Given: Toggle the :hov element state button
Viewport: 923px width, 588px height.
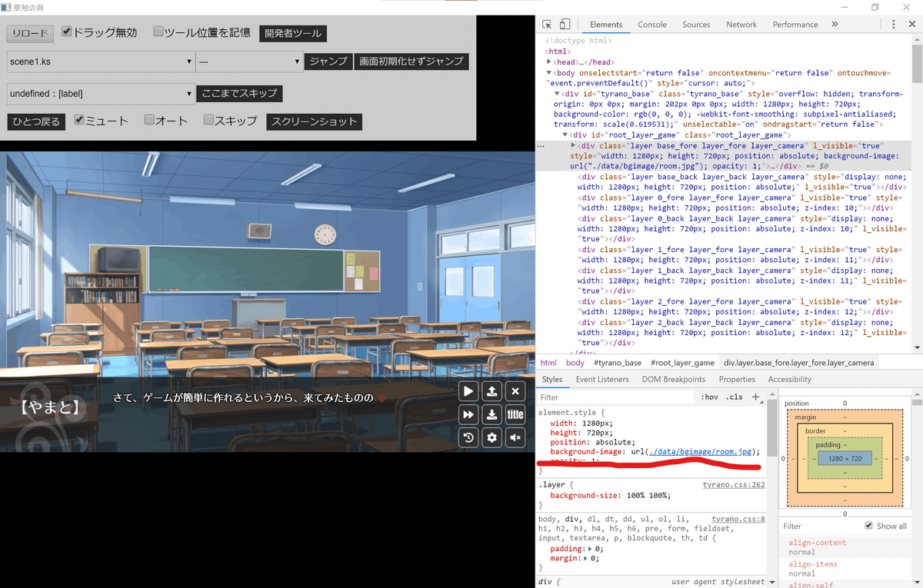Looking at the screenshot, I should pos(709,397).
